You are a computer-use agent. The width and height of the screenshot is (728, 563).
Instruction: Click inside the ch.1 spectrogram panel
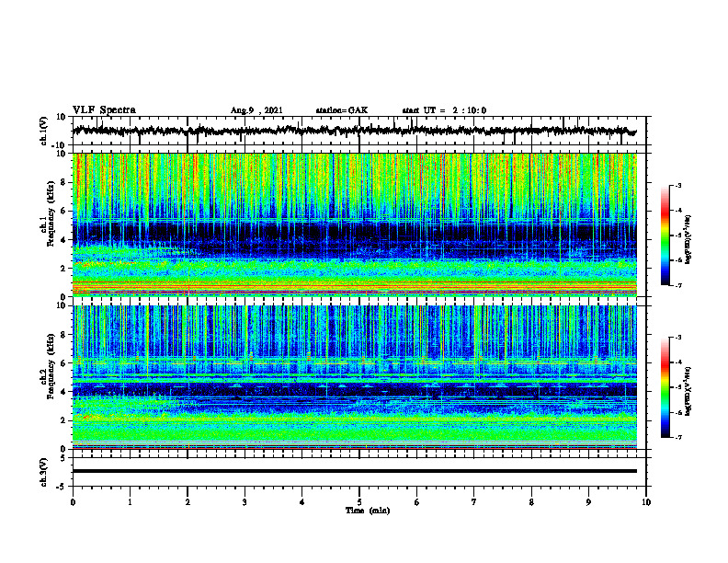[x=354, y=224]
